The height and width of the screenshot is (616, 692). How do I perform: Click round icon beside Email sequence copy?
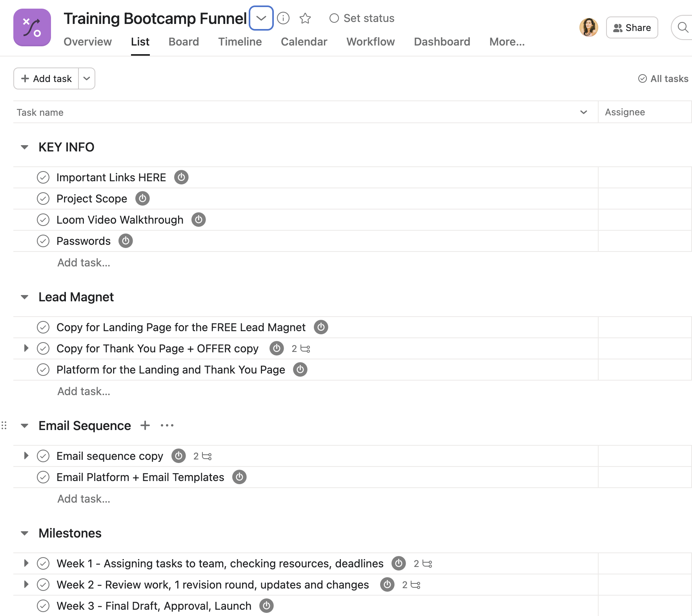[x=178, y=456]
